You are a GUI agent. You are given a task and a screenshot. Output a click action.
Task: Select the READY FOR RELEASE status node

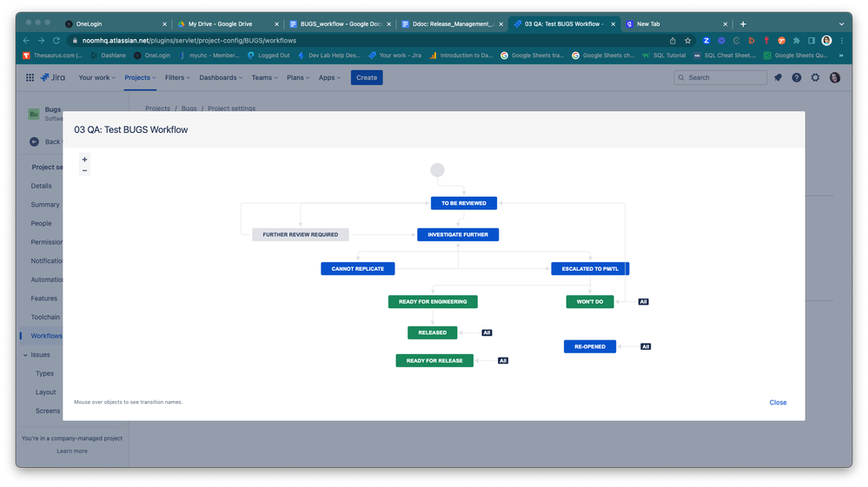pos(434,361)
